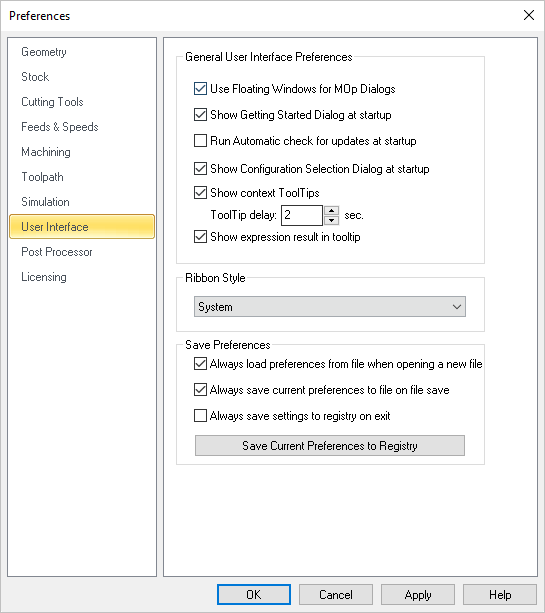Apply the preference changes
The width and height of the screenshot is (545, 613).
(x=418, y=595)
